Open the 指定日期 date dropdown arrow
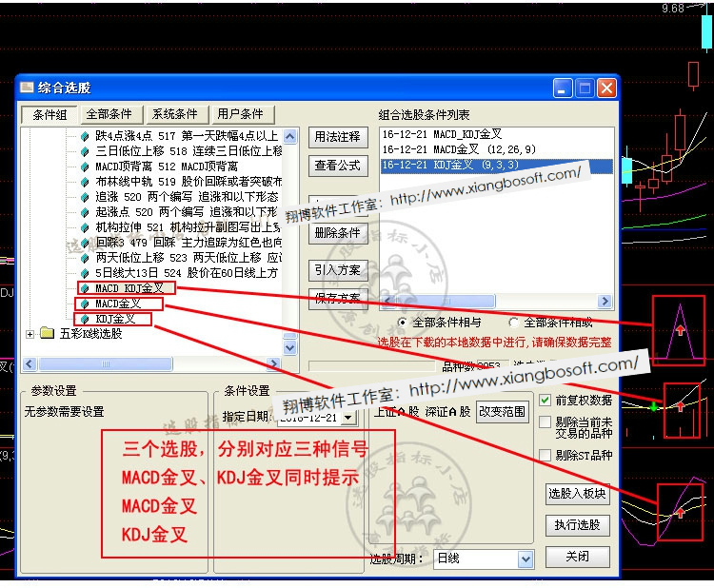The image size is (714, 588). tap(348, 418)
